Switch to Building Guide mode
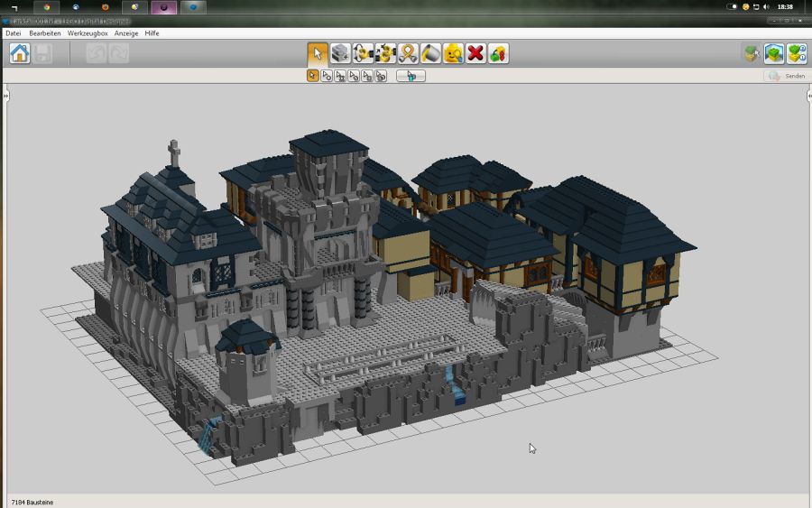The image size is (812, 508). tap(797, 53)
